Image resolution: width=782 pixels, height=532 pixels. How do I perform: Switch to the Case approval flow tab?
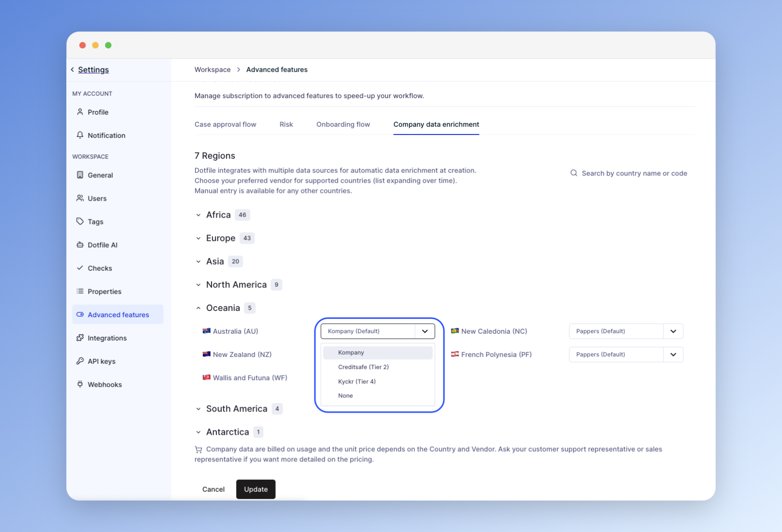click(226, 124)
